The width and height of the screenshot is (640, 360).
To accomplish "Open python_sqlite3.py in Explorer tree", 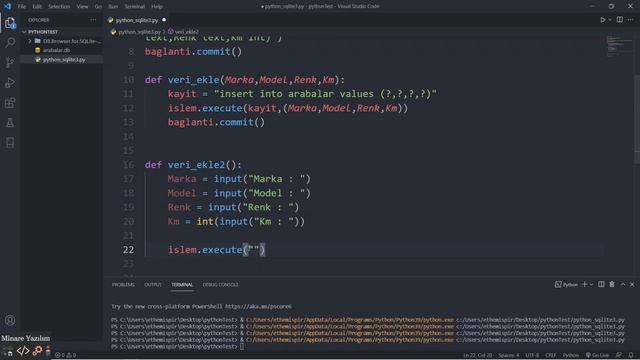I will coord(64,60).
